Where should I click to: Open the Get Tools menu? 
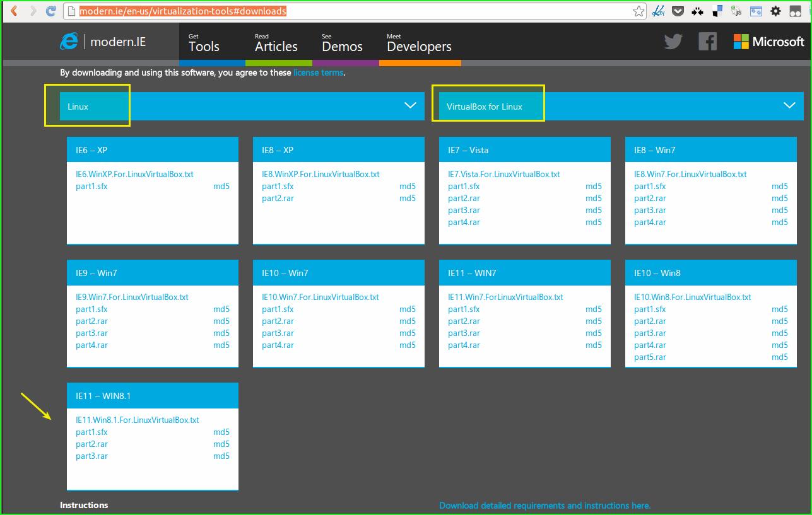point(204,43)
